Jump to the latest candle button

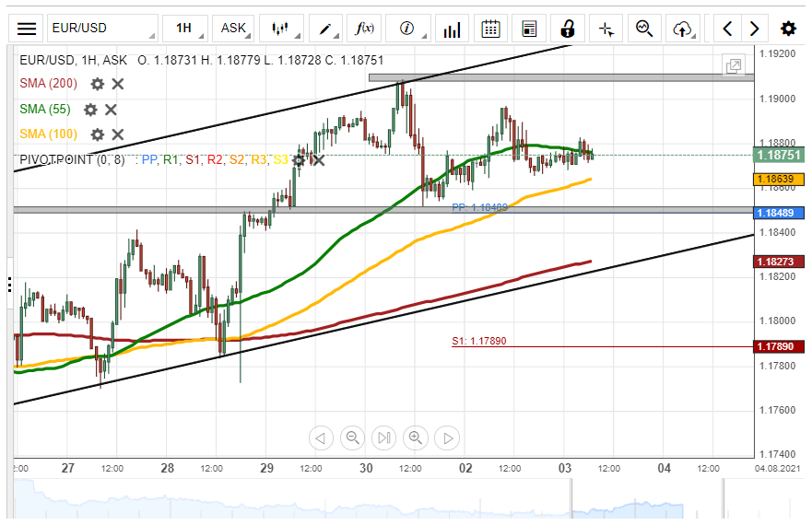tap(383, 438)
